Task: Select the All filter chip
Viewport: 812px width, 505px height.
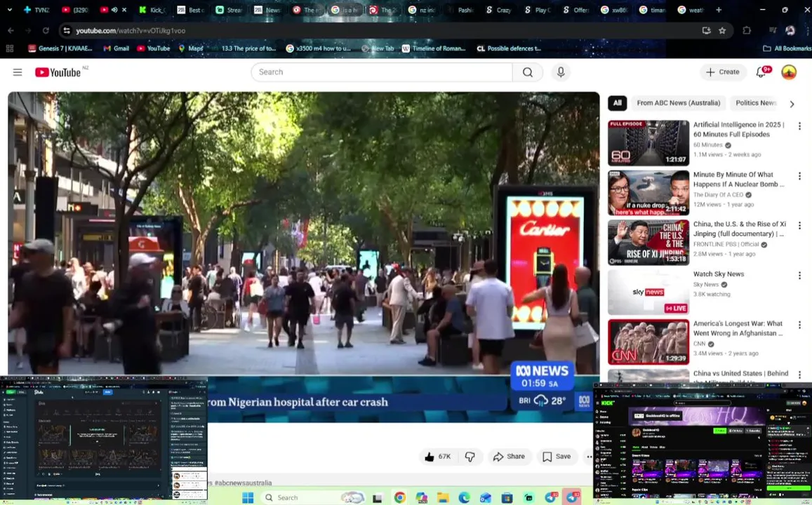Action: click(x=618, y=103)
